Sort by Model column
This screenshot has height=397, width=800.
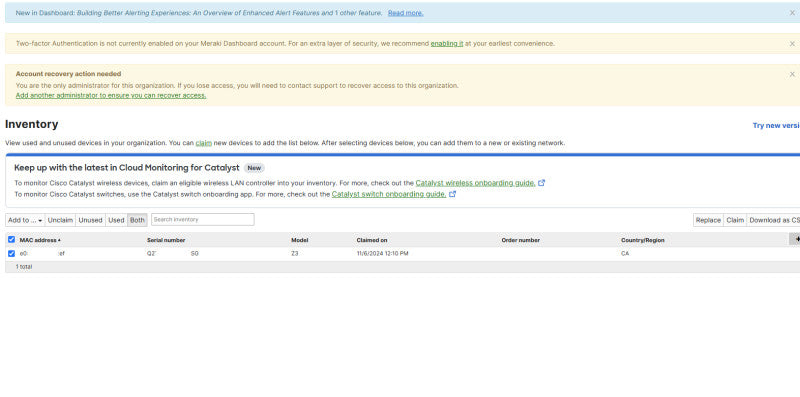[299, 240]
